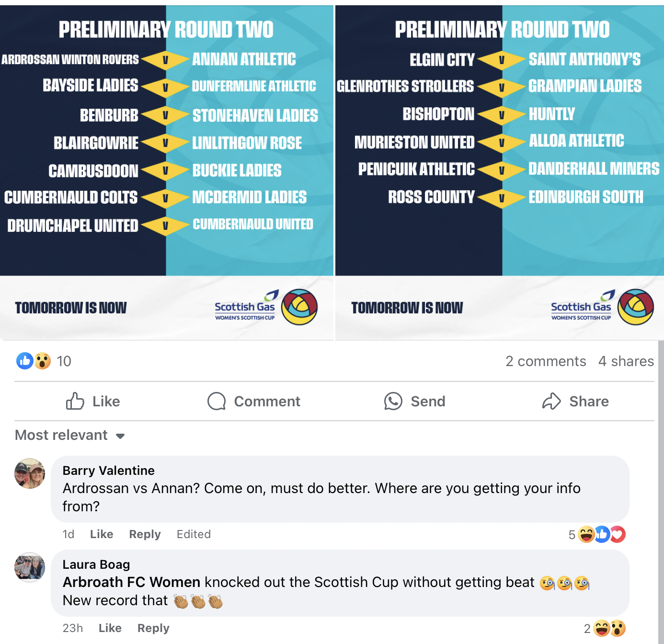This screenshot has height=644, width=664.
Task: Open Laura Boag's profile picture
Action: (30, 567)
